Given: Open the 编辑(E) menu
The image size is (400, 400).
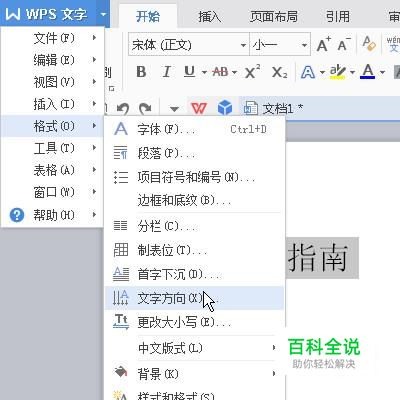Looking at the screenshot, I should pyautogui.click(x=53, y=60).
